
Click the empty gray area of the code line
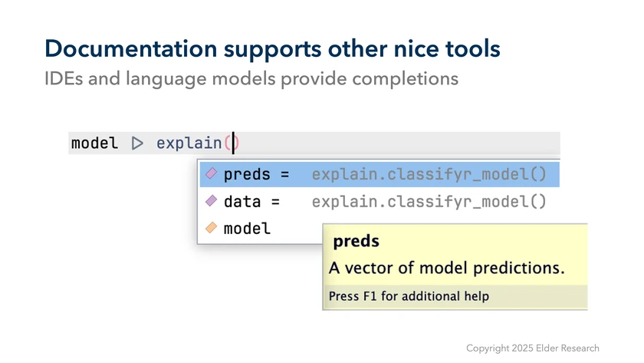pyautogui.click(x=399, y=144)
